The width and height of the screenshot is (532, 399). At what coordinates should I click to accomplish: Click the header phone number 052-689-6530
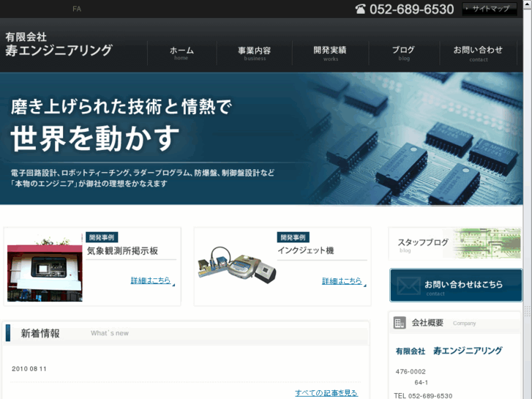point(411,10)
